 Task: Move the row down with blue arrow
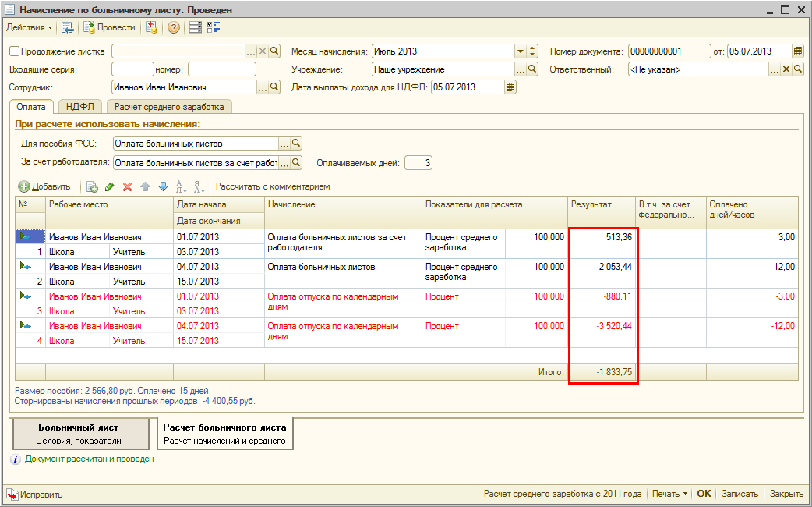(163, 186)
